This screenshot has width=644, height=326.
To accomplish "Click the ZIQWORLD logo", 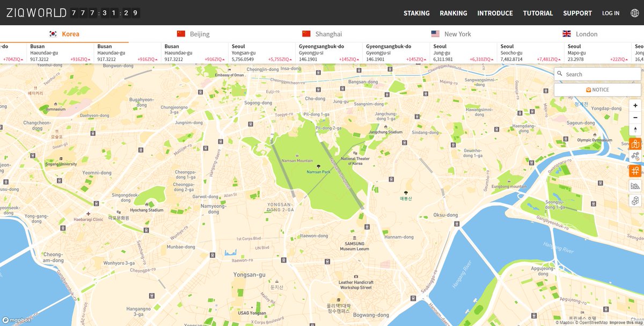I will click(x=36, y=13).
